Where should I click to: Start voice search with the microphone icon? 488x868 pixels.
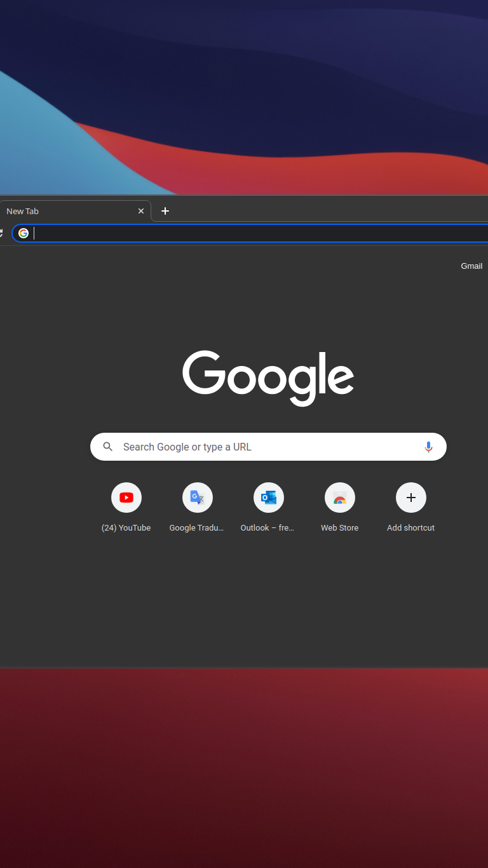point(428,447)
